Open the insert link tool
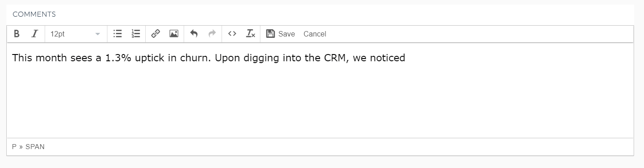 (x=155, y=34)
